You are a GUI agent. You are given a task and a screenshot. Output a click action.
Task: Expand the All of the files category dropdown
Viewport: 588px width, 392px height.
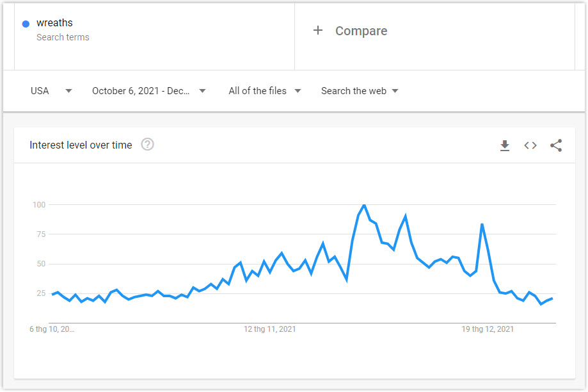pos(265,91)
